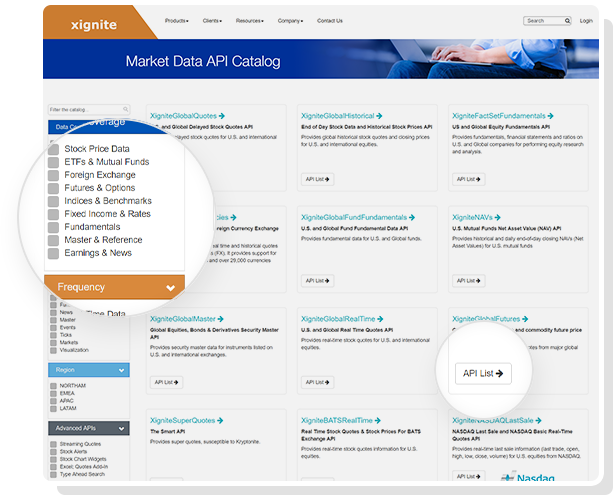Check the Indices & Benchmarks checkbox
Image resolution: width=613 pixels, height=495 pixels.
coord(54,201)
